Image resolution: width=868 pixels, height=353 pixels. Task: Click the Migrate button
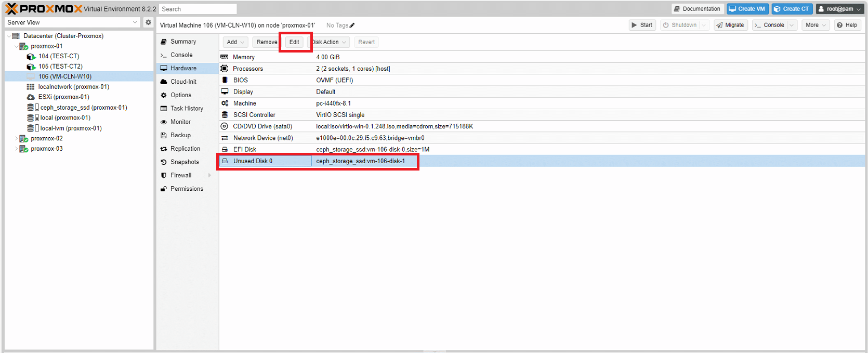tap(730, 25)
